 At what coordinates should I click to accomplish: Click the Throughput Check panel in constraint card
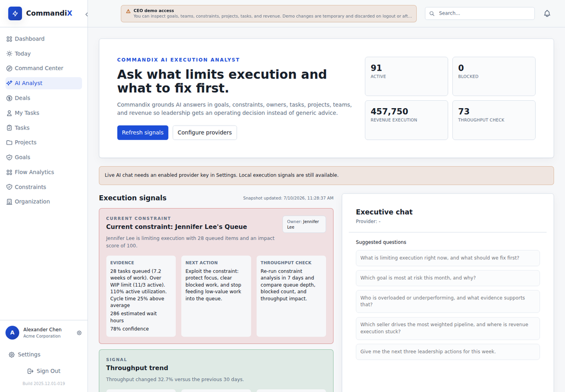291,296
